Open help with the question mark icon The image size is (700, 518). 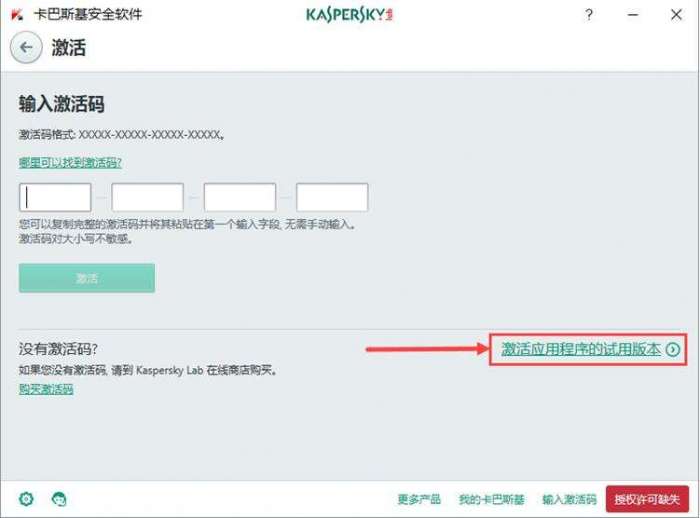point(589,15)
